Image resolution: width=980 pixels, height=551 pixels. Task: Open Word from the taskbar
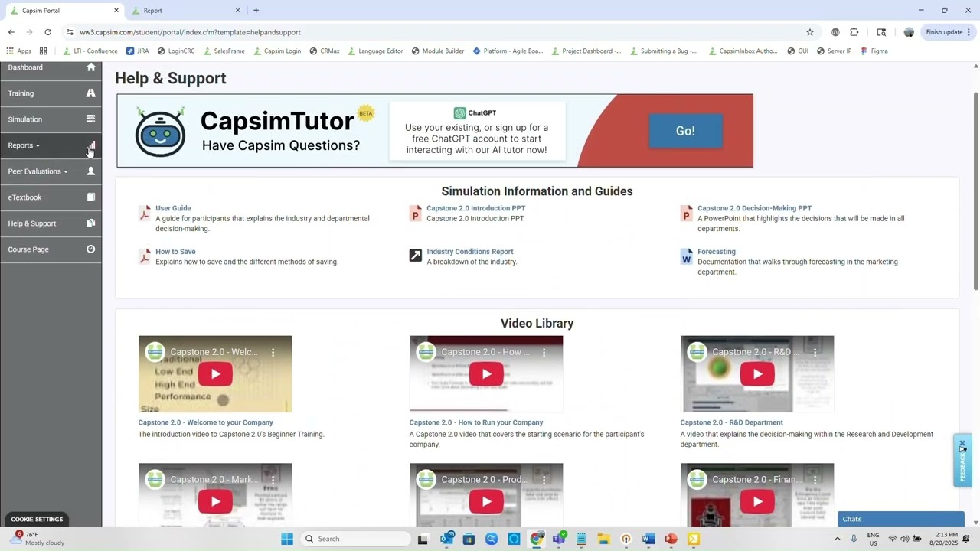(x=648, y=539)
